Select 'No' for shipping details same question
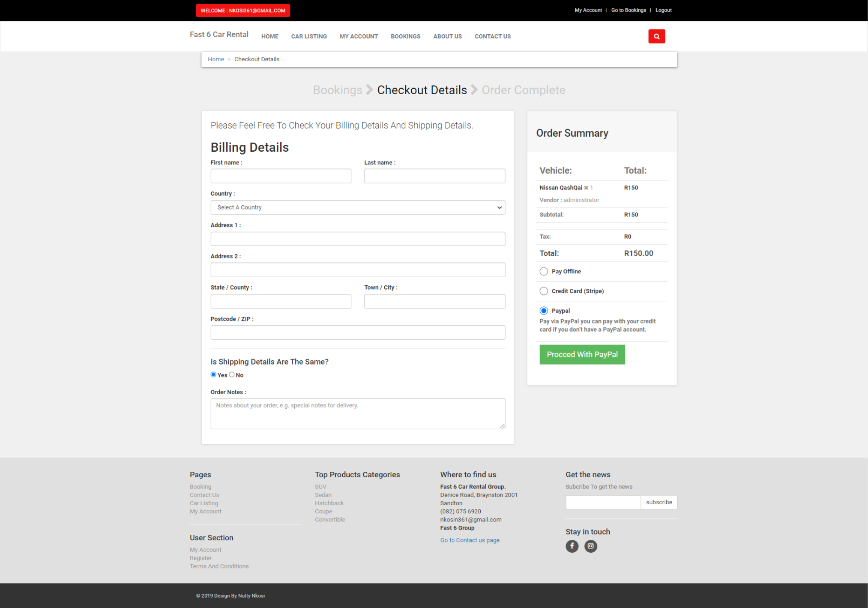 click(232, 374)
